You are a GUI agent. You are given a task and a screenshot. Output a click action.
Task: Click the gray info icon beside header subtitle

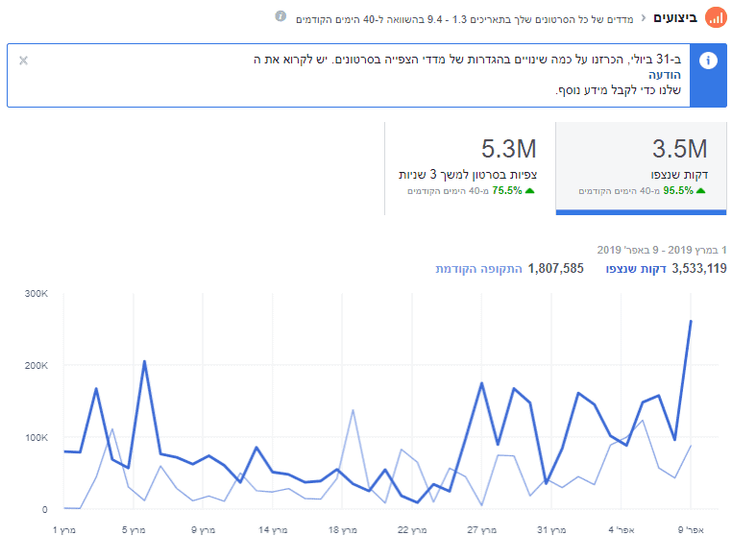(x=281, y=17)
